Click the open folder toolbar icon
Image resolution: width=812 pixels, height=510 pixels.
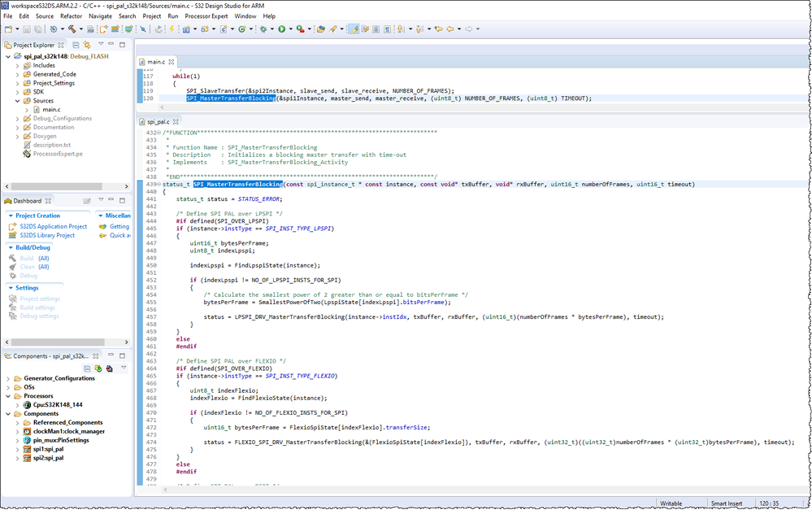pos(320,29)
